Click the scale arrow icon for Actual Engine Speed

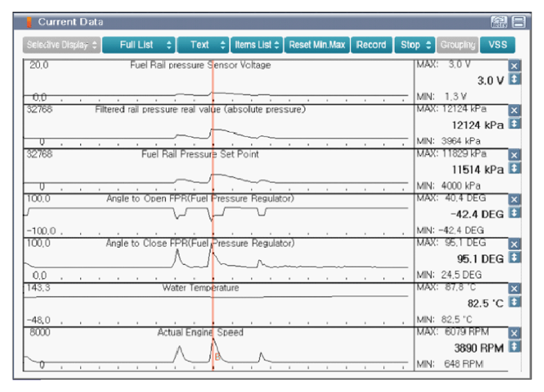(514, 347)
